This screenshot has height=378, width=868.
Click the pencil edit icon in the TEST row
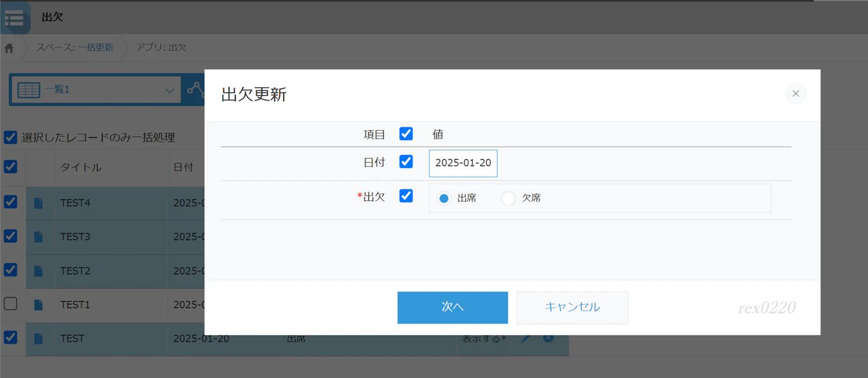(526, 338)
